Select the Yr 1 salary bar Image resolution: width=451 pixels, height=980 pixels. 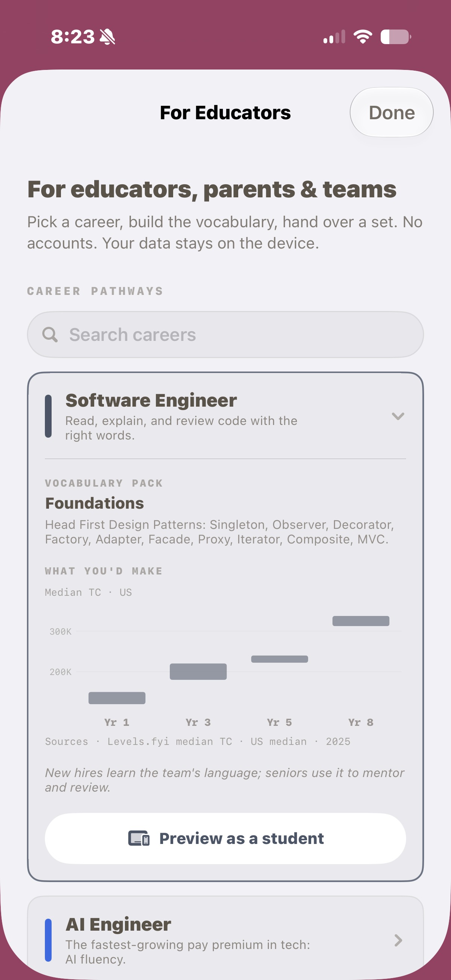[x=117, y=698]
